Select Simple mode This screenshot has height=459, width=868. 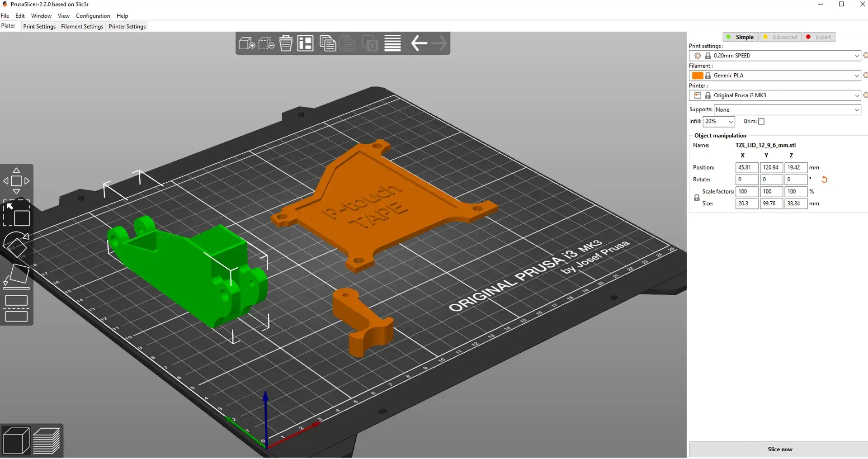coord(740,37)
